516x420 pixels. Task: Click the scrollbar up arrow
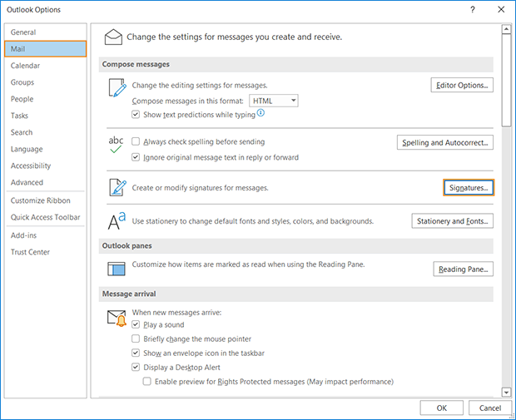point(506,29)
